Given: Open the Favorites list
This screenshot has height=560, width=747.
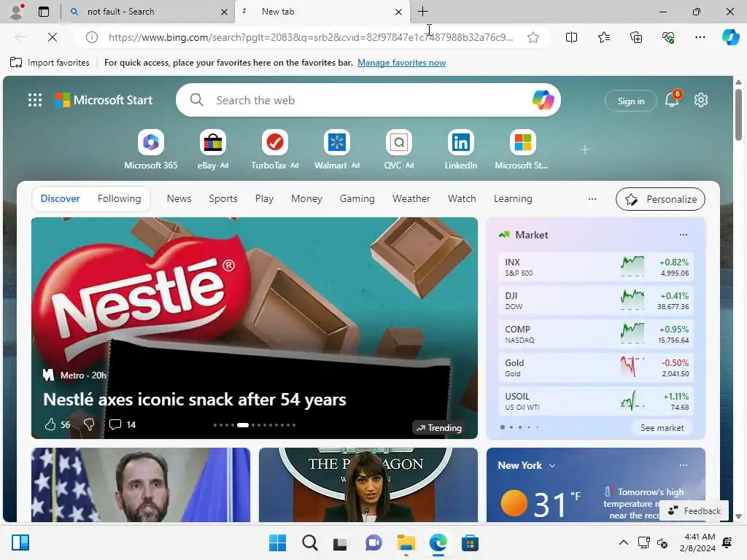Looking at the screenshot, I should pos(603,37).
